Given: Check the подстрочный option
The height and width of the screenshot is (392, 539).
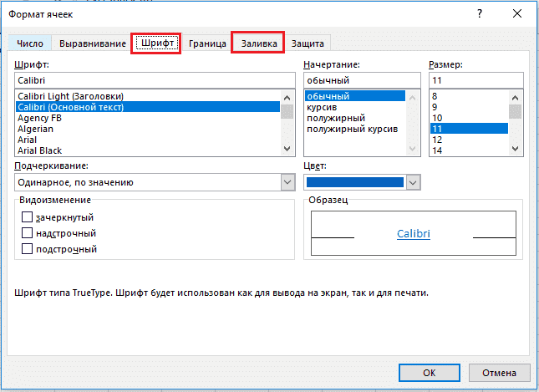Looking at the screenshot, I should (x=28, y=249).
